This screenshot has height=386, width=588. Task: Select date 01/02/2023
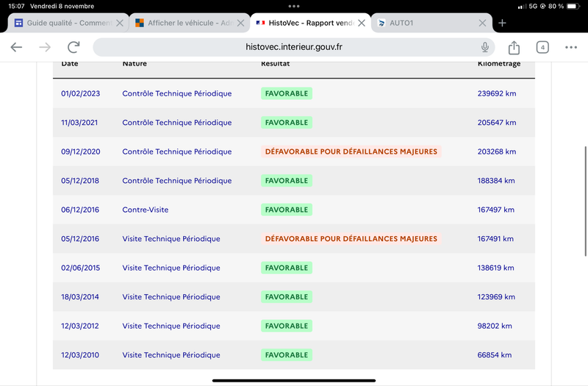[x=81, y=93]
